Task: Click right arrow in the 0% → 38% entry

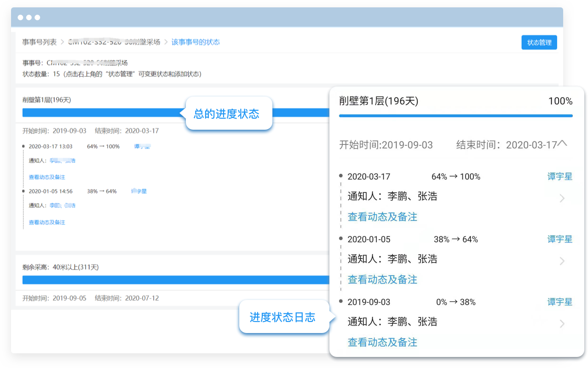Action: pyautogui.click(x=562, y=324)
